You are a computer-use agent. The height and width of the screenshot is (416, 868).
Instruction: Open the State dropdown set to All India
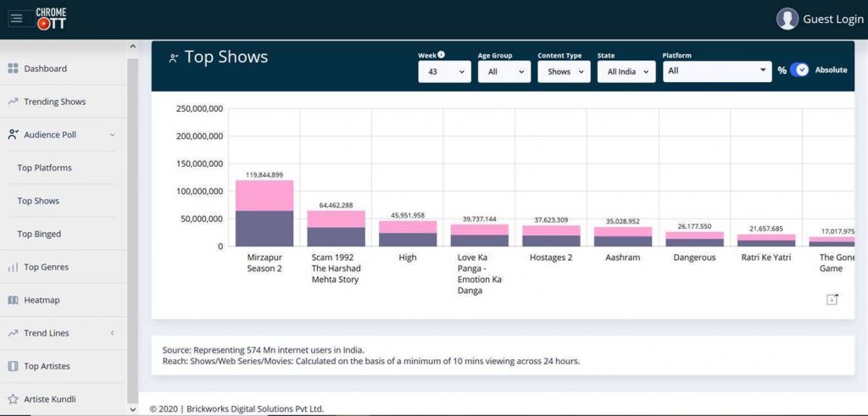tap(626, 72)
